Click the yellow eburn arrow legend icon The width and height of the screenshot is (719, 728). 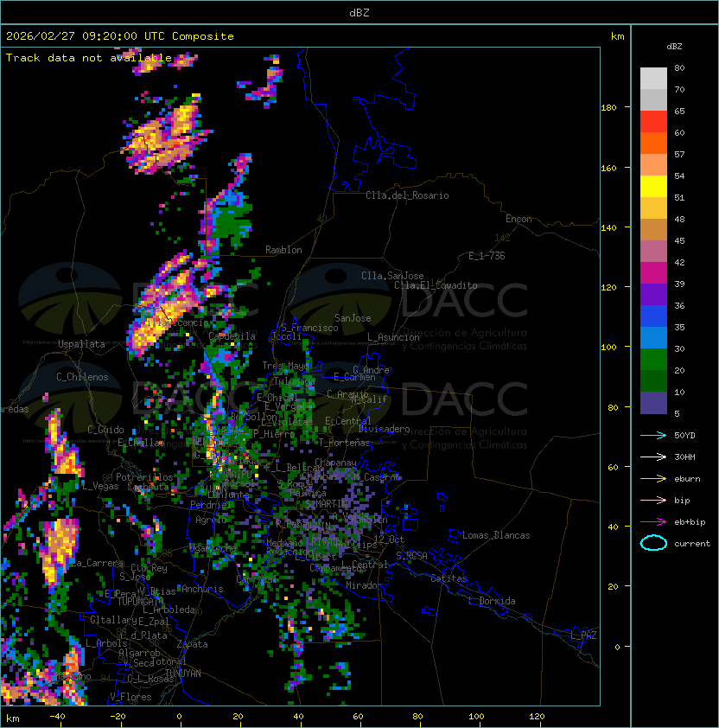tap(653, 479)
